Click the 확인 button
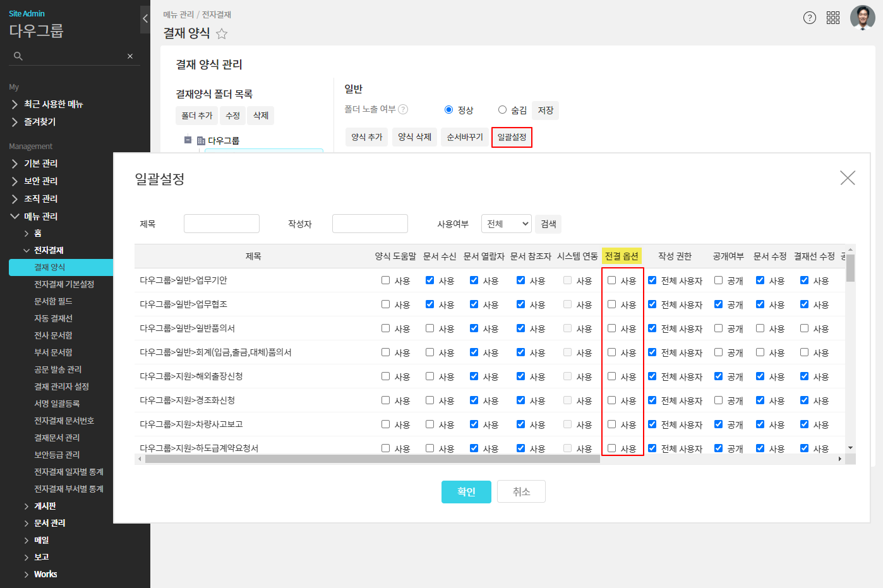The height and width of the screenshot is (588, 883). point(466,491)
